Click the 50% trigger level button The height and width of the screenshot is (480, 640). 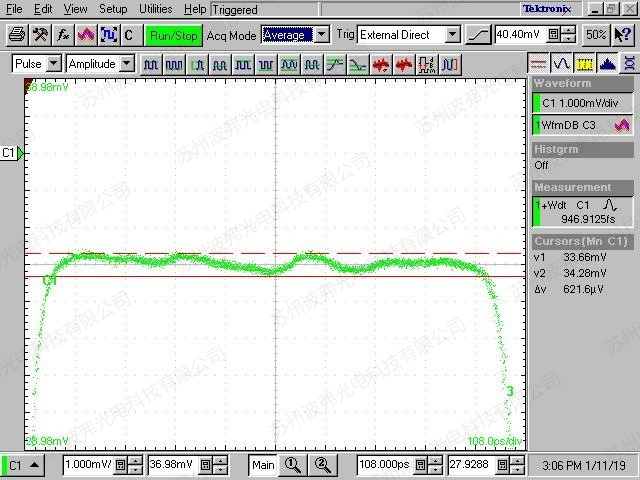(x=596, y=35)
